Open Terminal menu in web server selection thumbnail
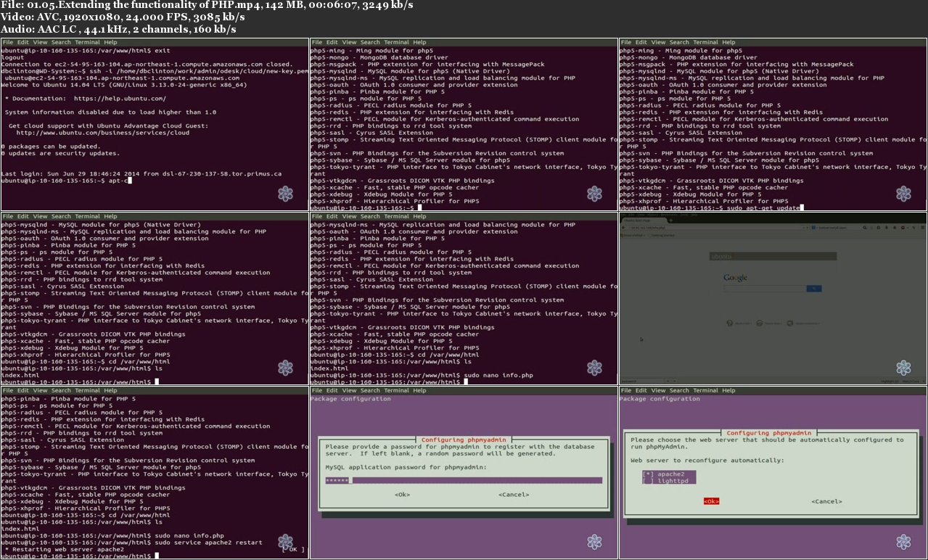The height and width of the screenshot is (560, 928). click(x=705, y=391)
